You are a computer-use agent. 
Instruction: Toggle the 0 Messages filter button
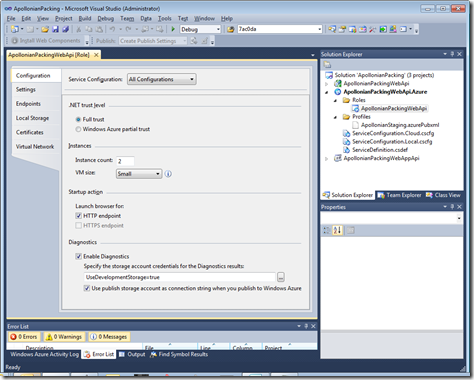(109, 337)
